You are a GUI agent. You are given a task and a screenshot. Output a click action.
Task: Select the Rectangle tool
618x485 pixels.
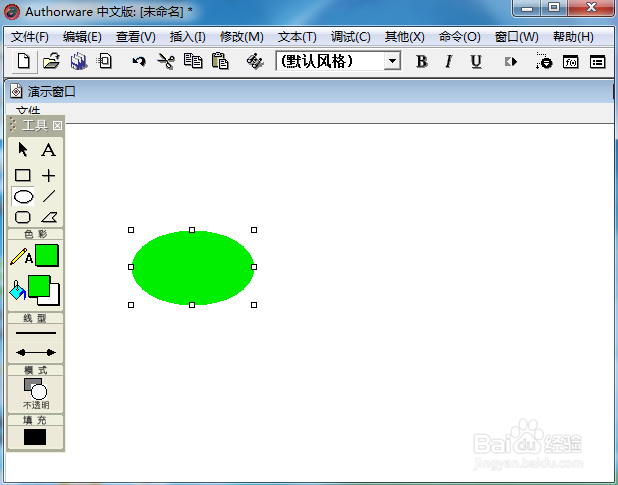click(x=22, y=175)
